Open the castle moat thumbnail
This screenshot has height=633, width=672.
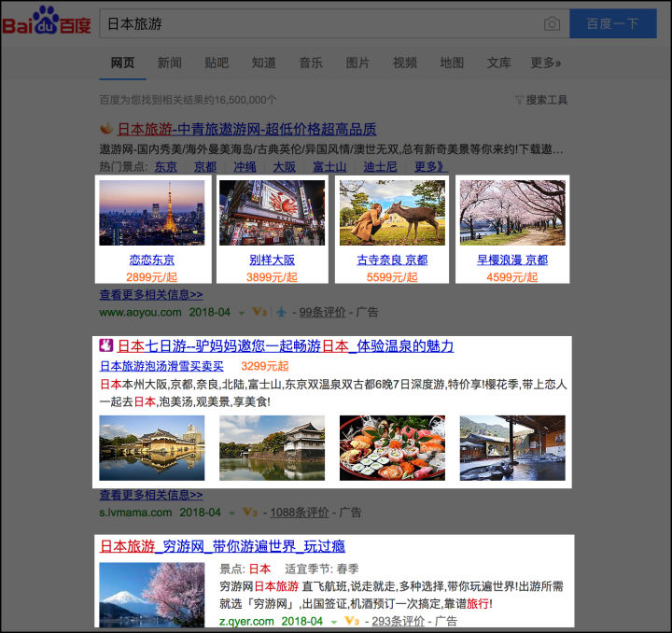(x=272, y=447)
